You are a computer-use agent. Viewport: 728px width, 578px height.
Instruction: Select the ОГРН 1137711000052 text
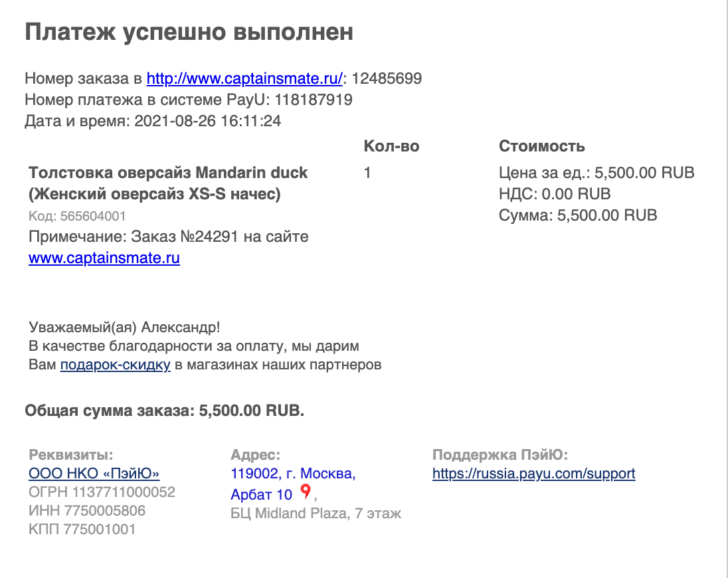point(102,492)
